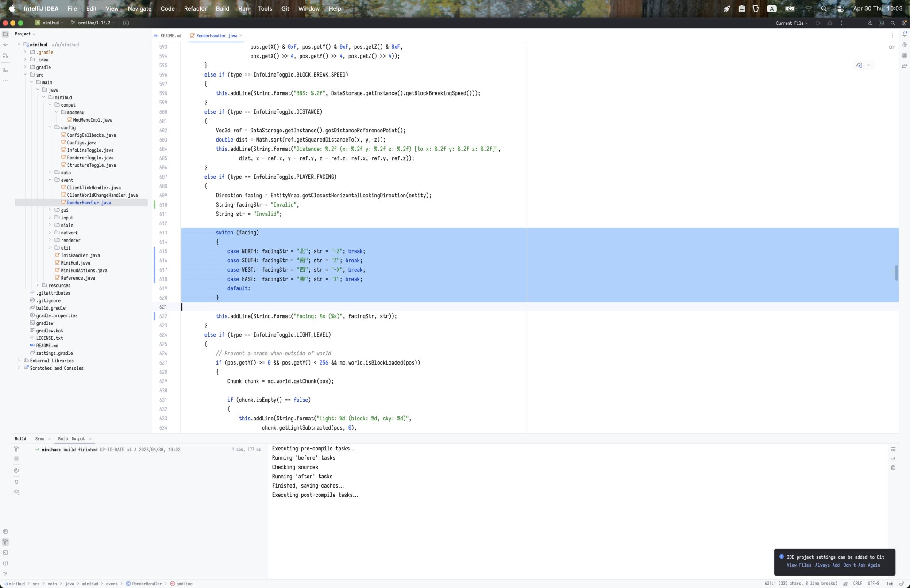Viewport: 910px width, 588px height.
Task: Open the Current File run configuration dropdown
Action: coord(792,23)
